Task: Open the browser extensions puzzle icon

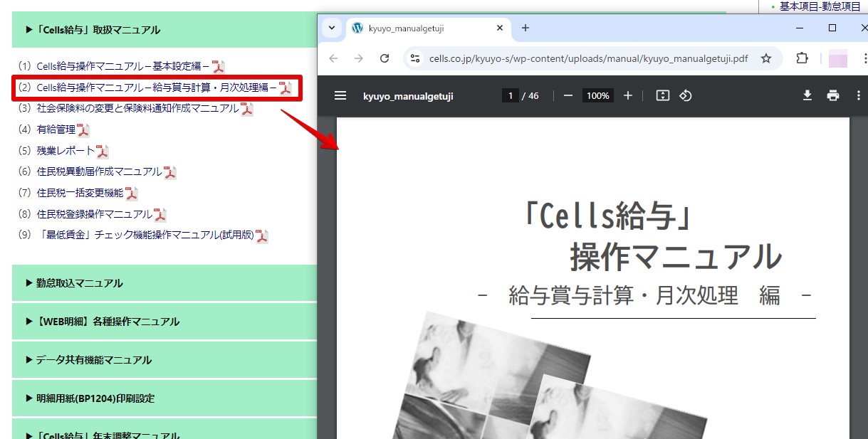Action: point(802,58)
